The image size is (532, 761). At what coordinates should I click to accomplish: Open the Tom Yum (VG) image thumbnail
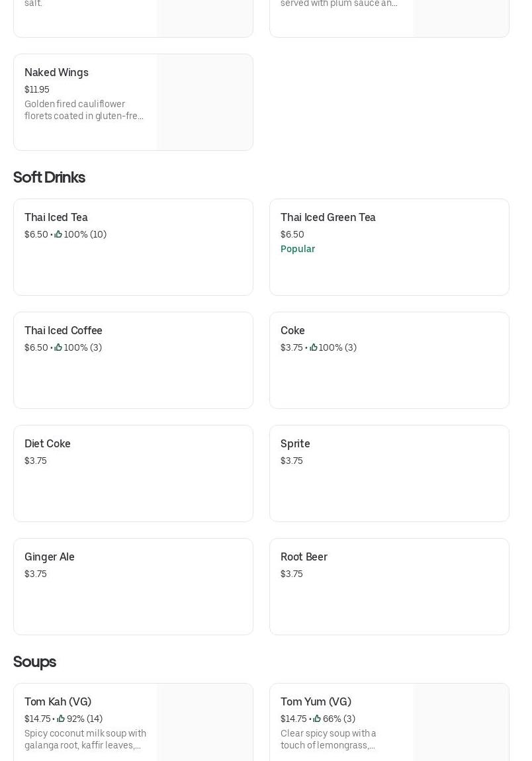461,723
